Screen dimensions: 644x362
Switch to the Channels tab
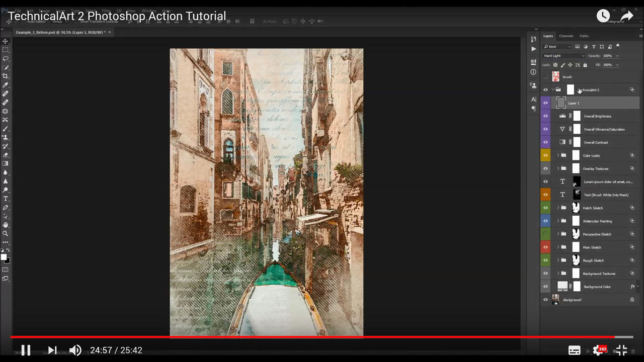pyautogui.click(x=566, y=36)
